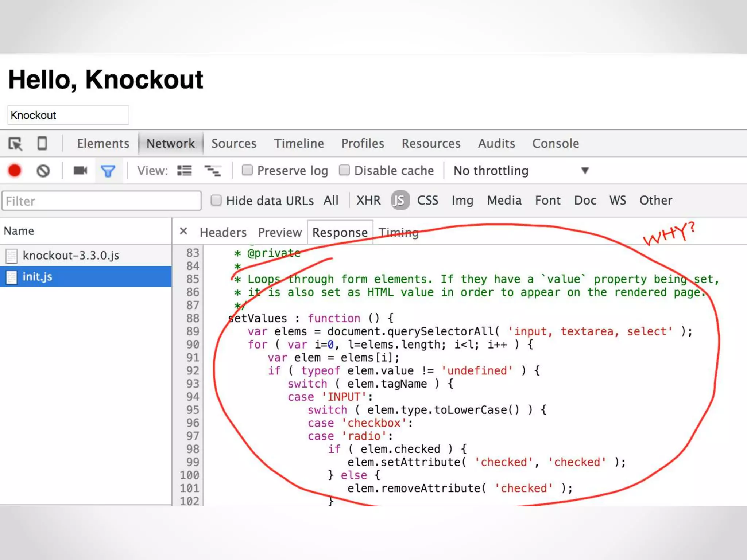Click line number 94 in response gutter
The width and height of the screenshot is (747, 560).
point(192,397)
